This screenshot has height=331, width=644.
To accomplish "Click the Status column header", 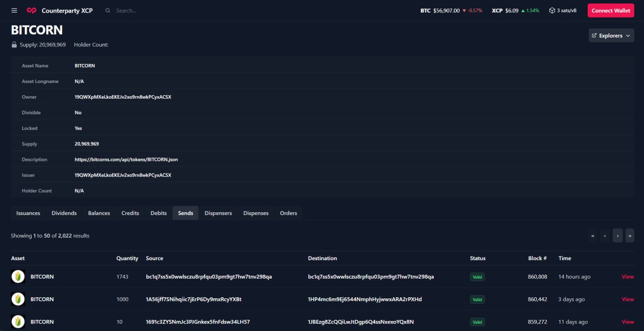I will [477, 258].
